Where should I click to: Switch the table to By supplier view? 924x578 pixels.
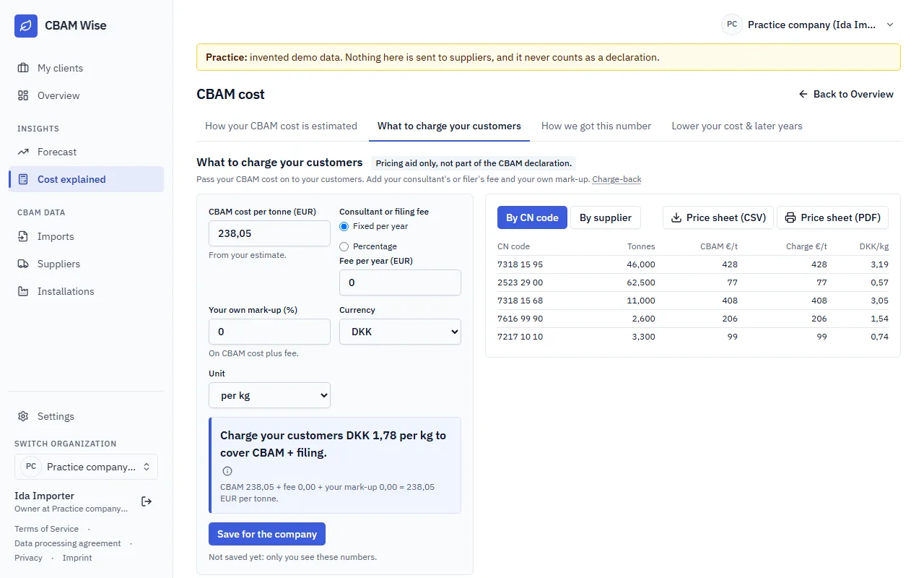click(606, 217)
